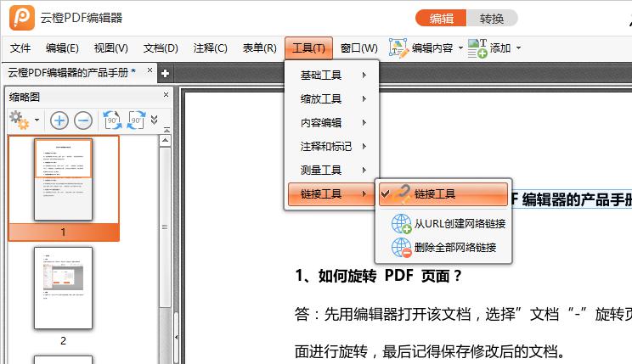This screenshot has width=632, height=364.
Task: Open the 注释(C) menu
Action: click(210, 48)
